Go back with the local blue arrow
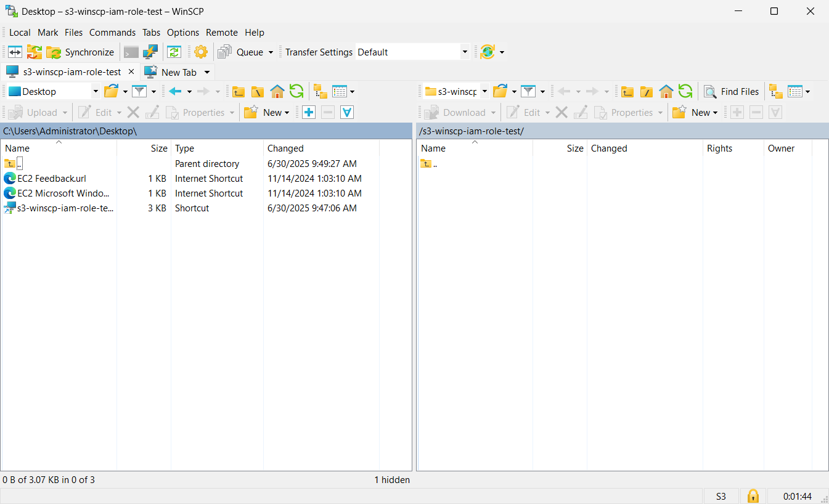Viewport: 829px width, 504px height. [176, 92]
